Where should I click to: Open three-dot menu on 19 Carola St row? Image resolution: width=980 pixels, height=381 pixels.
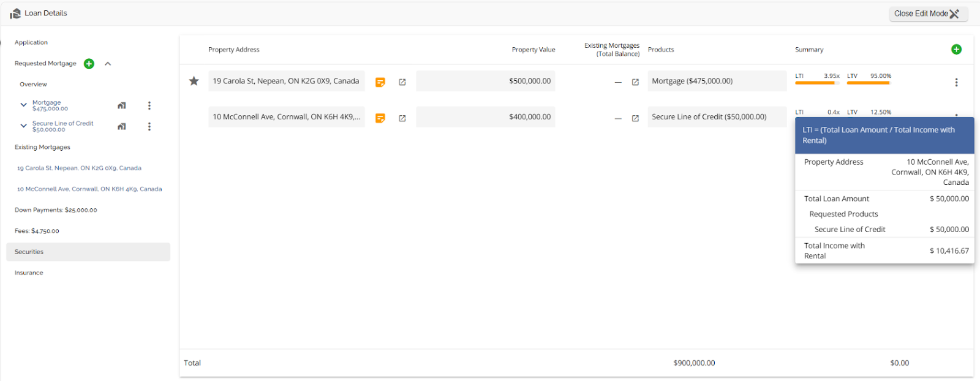tap(956, 82)
